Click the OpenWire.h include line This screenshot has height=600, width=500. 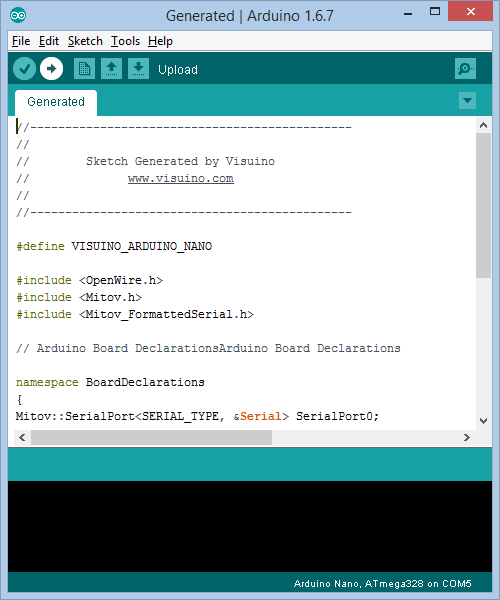[90, 280]
